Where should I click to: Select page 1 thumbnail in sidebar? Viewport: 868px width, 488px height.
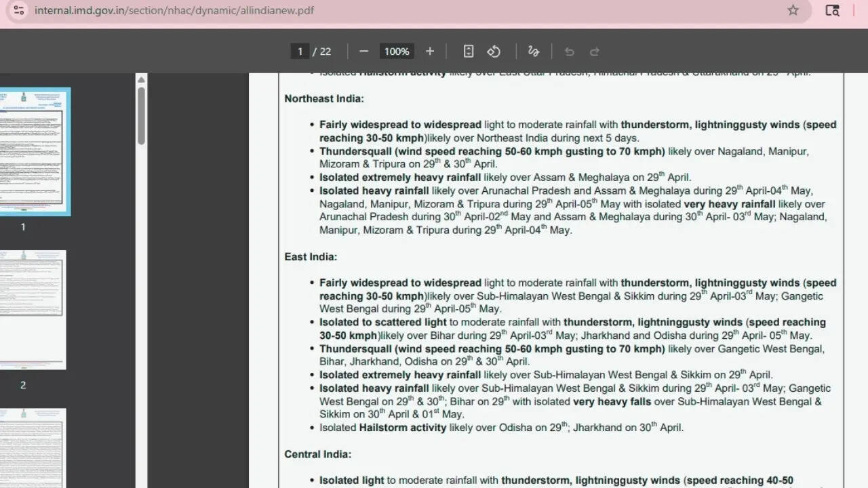point(33,152)
